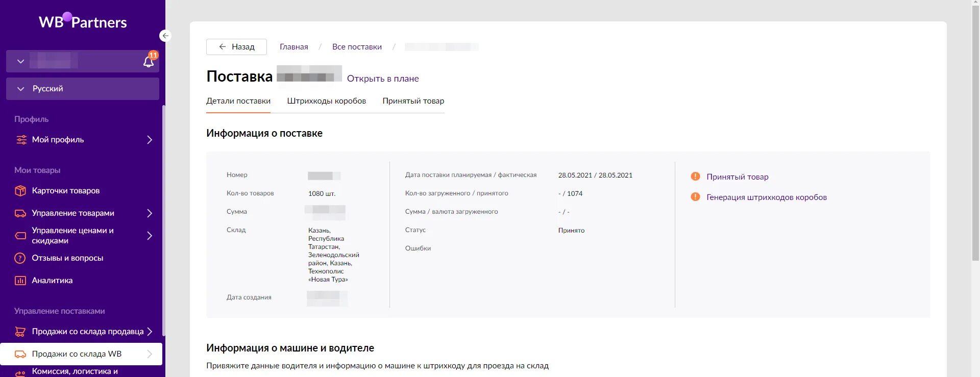Click the Принято status value
The height and width of the screenshot is (377, 980).
[571, 231]
